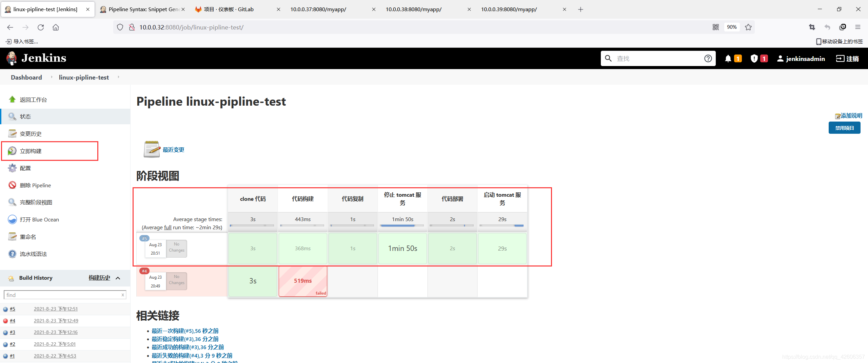Click the security shield warning icon
Image resolution: width=868 pixels, height=363 pixels.
[754, 59]
